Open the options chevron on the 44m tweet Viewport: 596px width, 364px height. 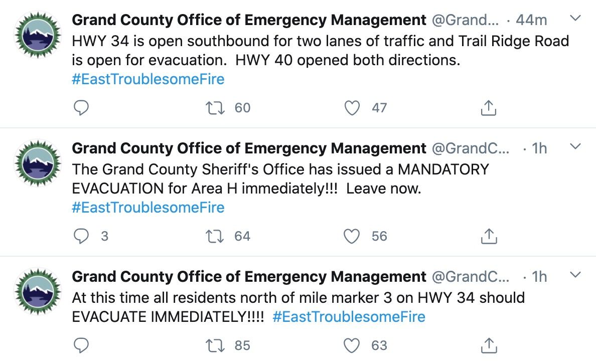click(575, 18)
